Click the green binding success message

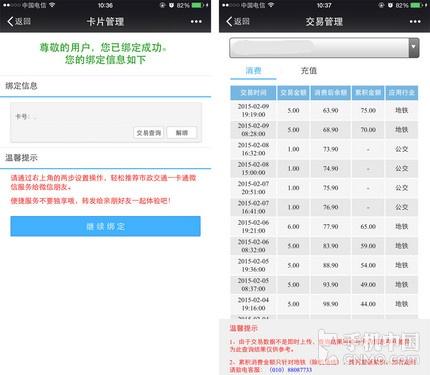coord(103,53)
